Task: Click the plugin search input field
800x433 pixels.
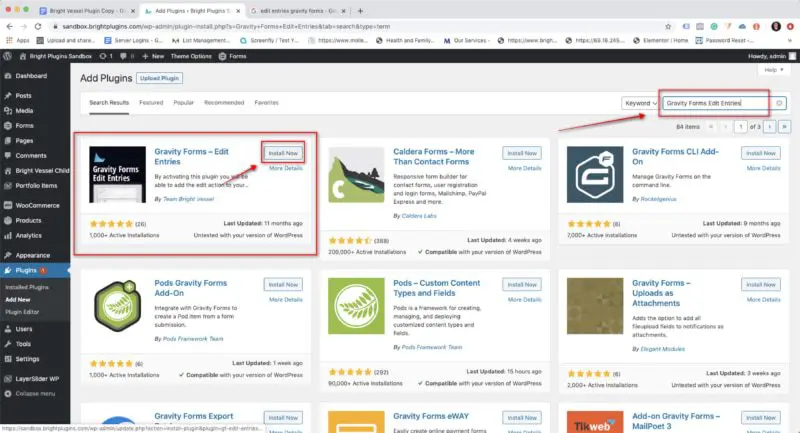Action: [718, 103]
